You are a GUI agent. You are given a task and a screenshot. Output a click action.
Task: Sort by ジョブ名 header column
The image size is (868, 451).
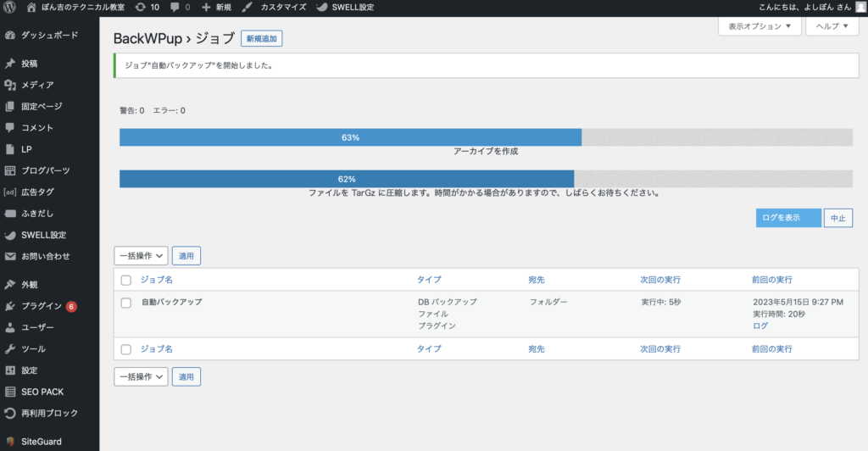[156, 280]
